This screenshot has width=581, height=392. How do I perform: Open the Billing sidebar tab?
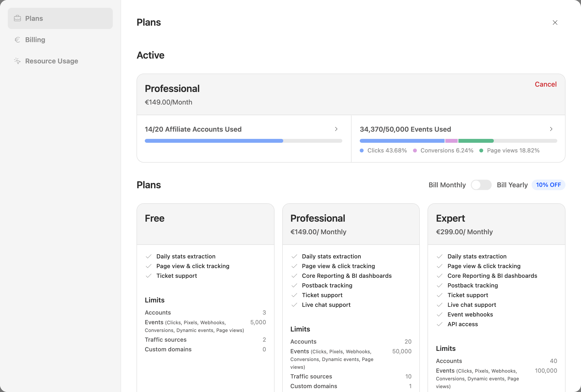pyautogui.click(x=60, y=40)
